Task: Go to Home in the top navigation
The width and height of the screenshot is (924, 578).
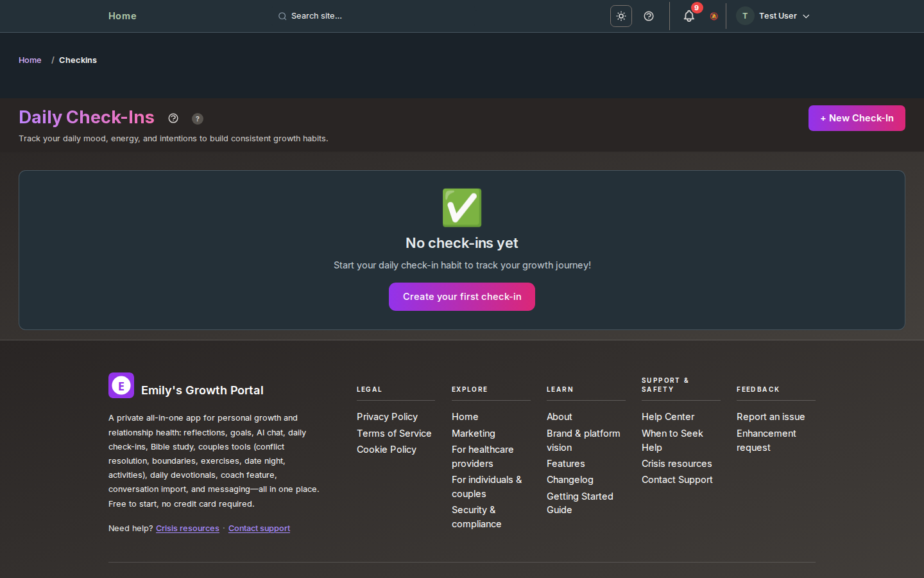Action: tap(122, 16)
